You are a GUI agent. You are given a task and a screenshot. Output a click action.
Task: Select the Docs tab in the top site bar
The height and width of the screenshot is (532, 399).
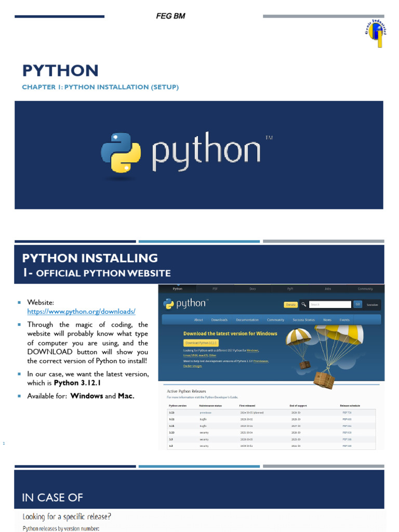[x=252, y=289]
